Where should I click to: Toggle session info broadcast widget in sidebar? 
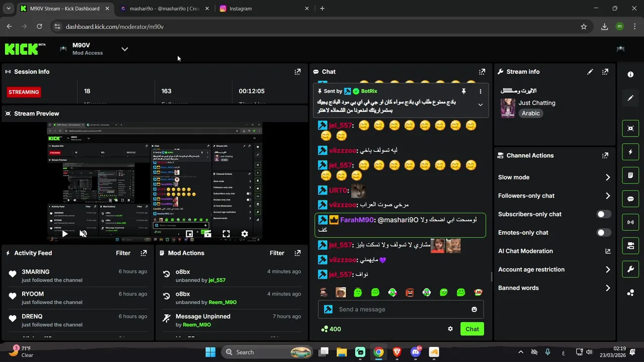tap(630, 222)
